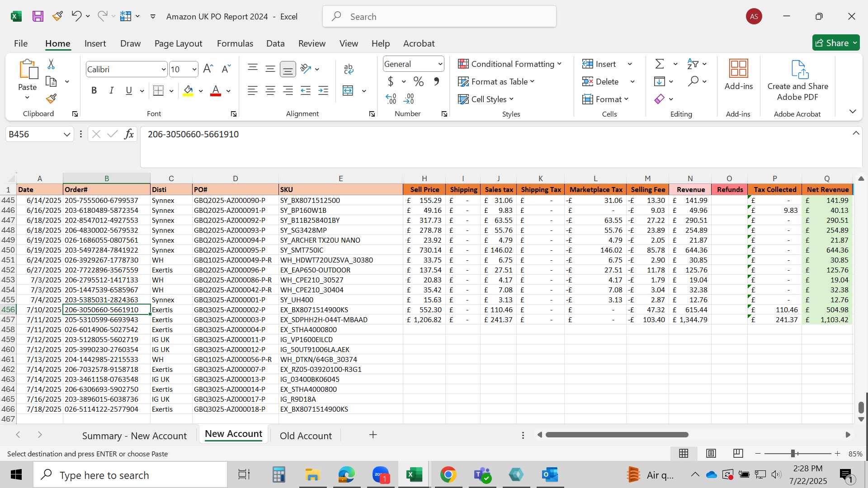Increase font size with the larger A
This screenshot has height=488, width=868.
208,69
